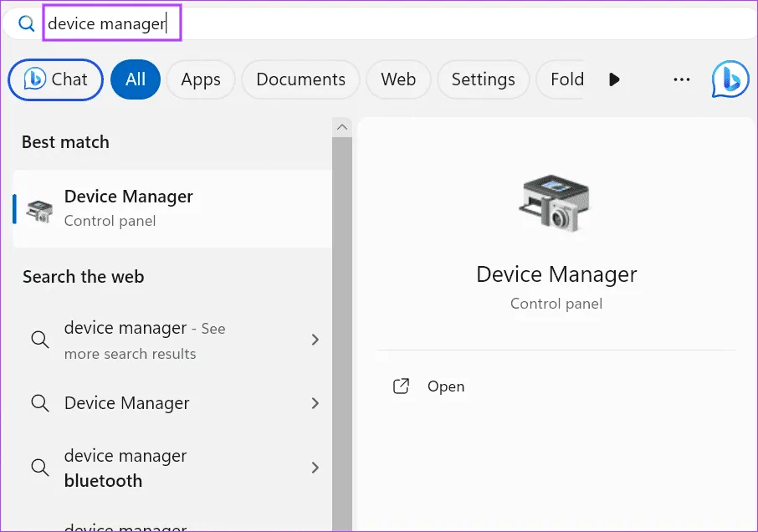The width and height of the screenshot is (758, 532).
Task: Click search icon beside capitalized 'Device Manager' suggestion
Action: click(39, 403)
